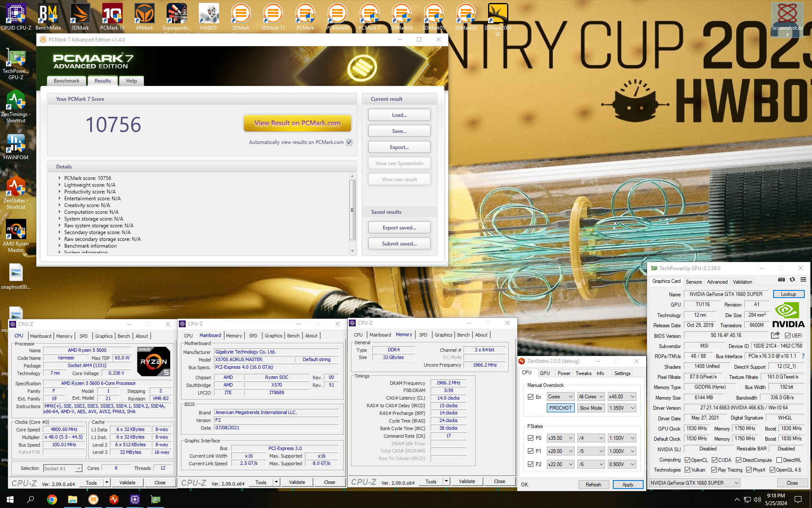This screenshot has height=508, width=812.
Task: Switch to Benchmark tab in PCMark 7
Action: (66, 81)
